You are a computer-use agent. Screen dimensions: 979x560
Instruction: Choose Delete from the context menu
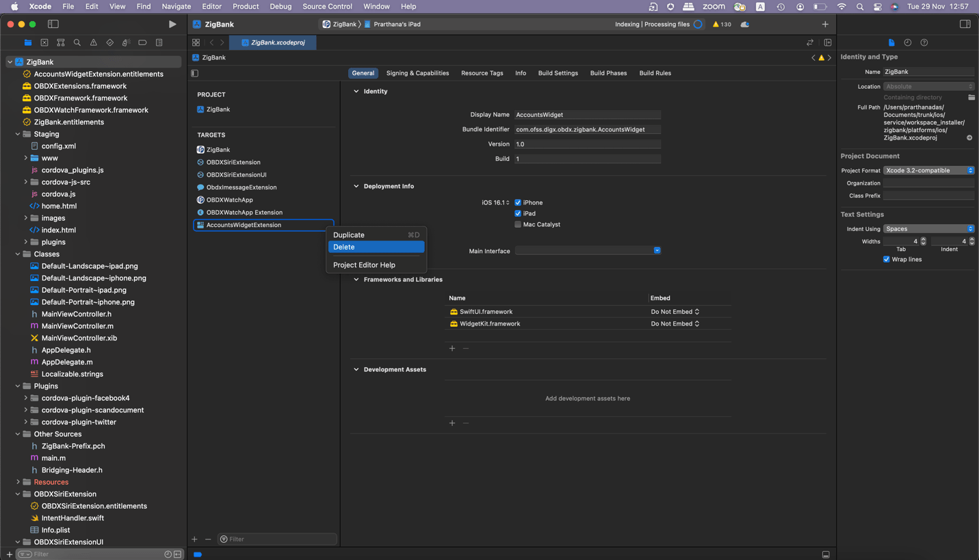click(x=376, y=247)
